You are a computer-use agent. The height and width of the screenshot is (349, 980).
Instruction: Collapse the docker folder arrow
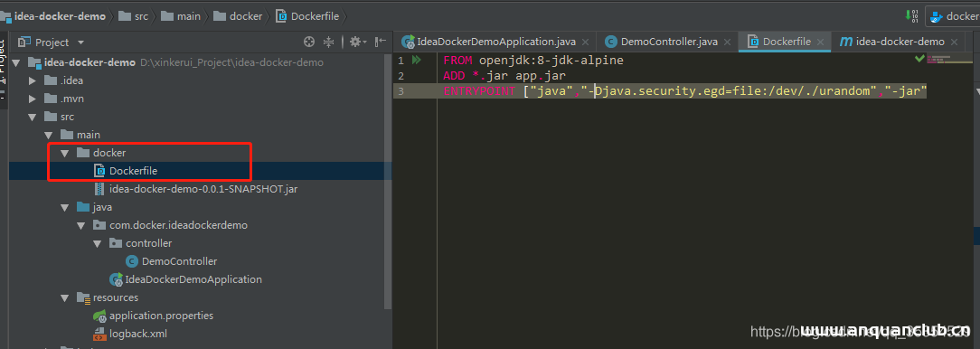(65, 153)
